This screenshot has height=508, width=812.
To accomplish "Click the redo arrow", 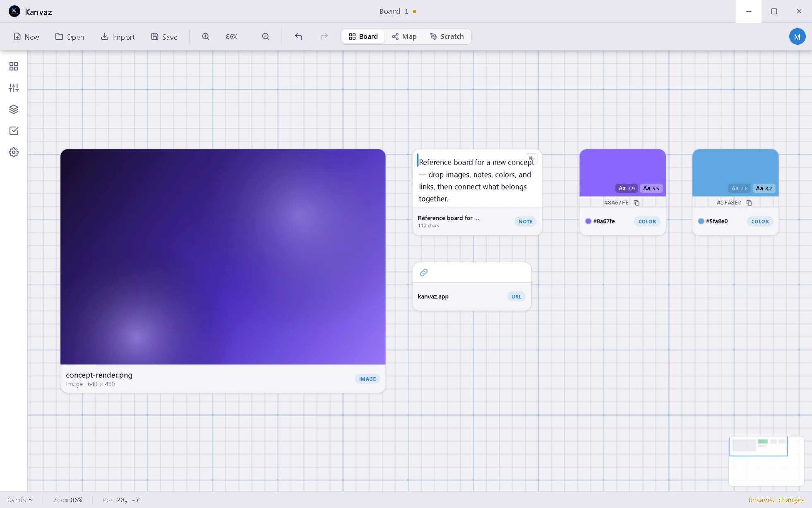I will pos(324,36).
